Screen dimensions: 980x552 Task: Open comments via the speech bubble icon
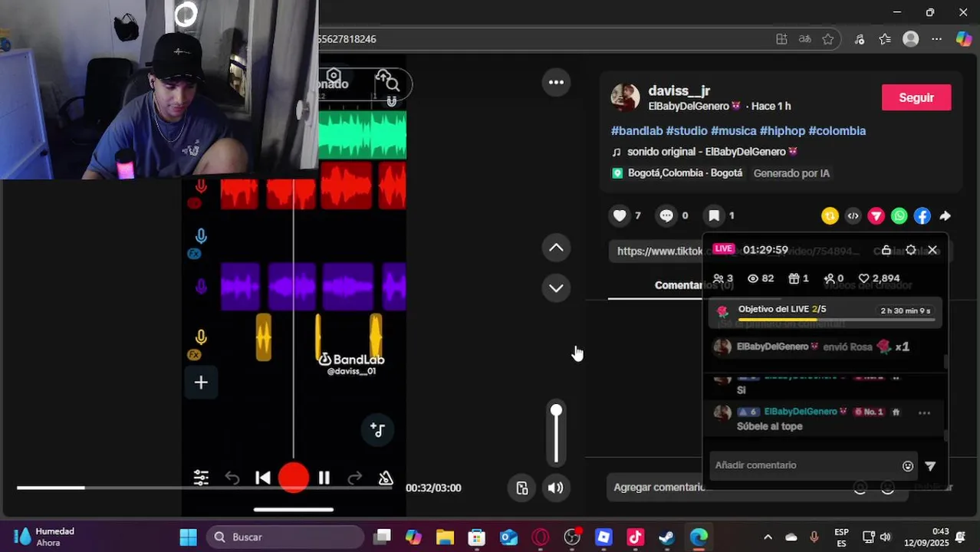(x=666, y=216)
